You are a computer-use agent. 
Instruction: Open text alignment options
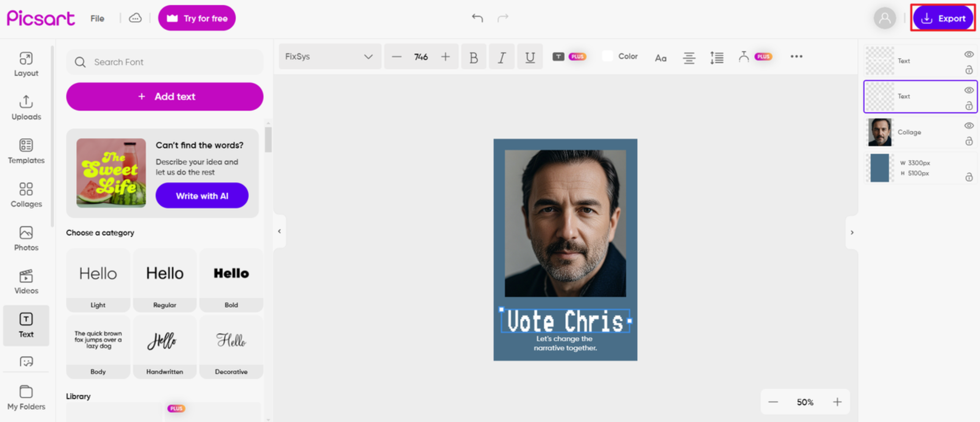coord(689,57)
